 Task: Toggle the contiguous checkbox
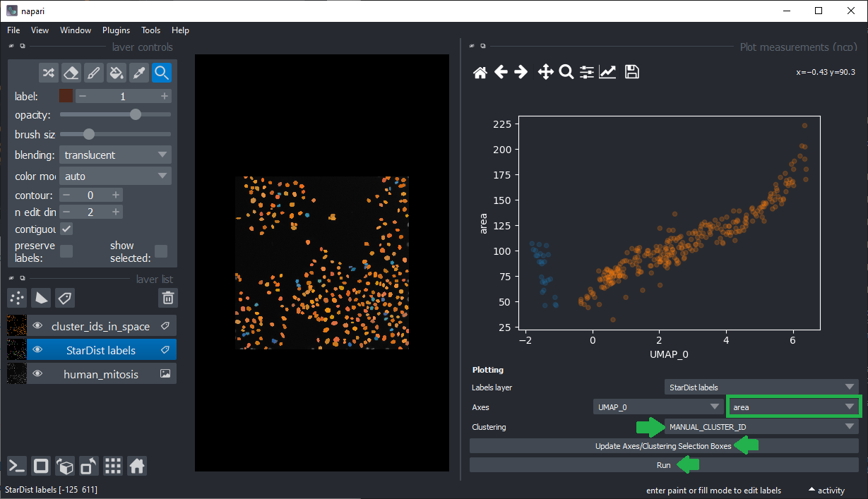(x=66, y=229)
